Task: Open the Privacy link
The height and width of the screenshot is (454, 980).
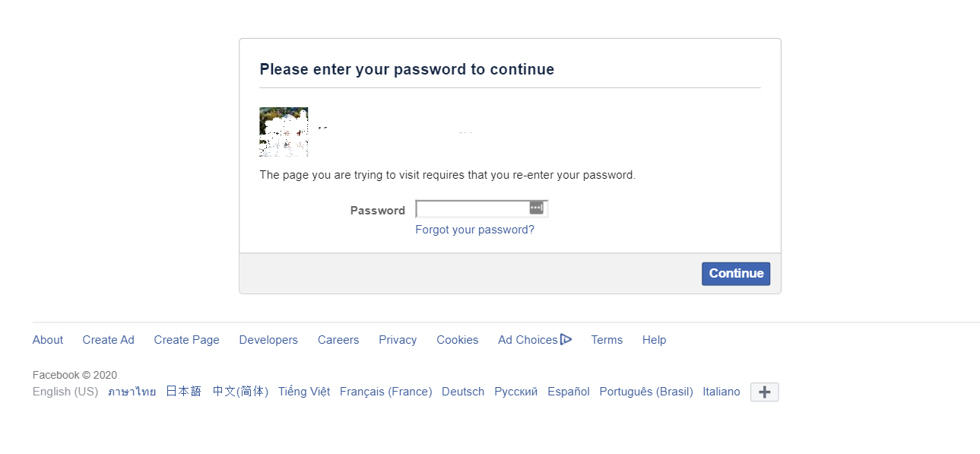Action: click(398, 340)
